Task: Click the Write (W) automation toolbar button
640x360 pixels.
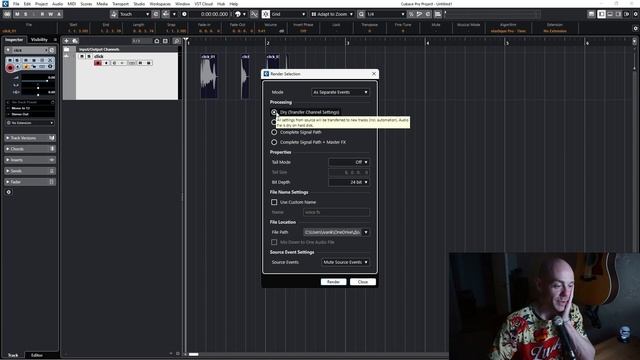Action: 51,14
